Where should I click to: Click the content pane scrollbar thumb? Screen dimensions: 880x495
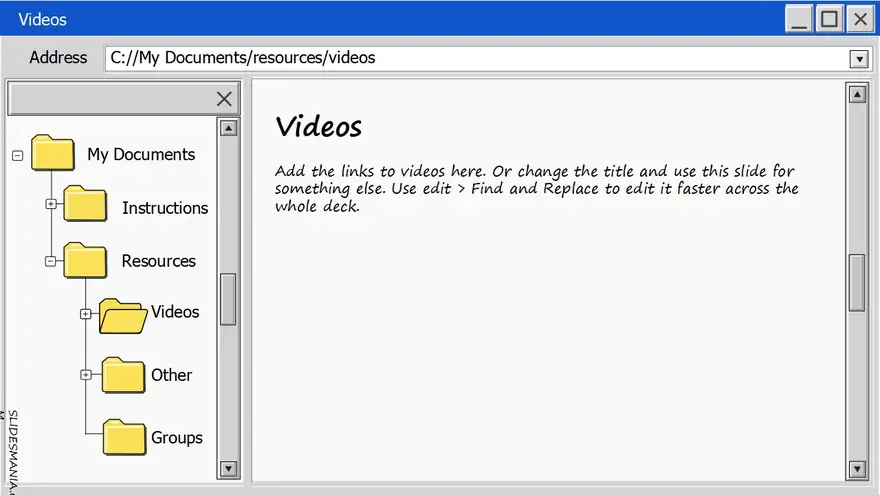(x=857, y=282)
